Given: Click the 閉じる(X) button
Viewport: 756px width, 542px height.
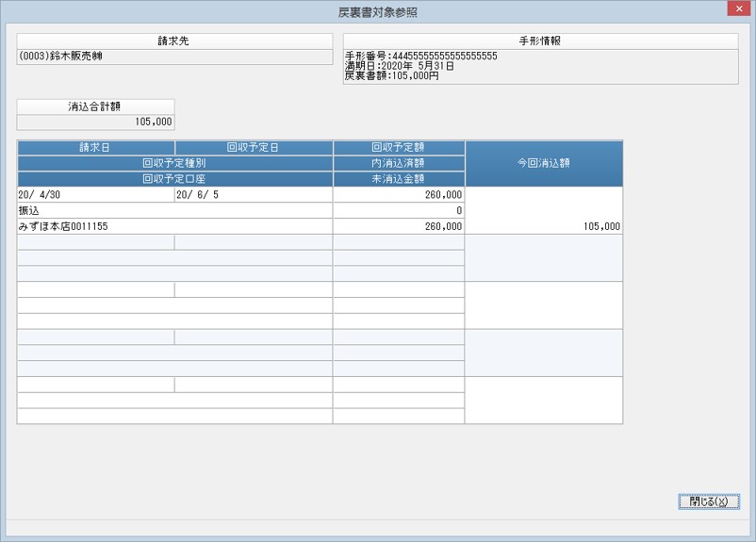Looking at the screenshot, I should click(x=708, y=501).
